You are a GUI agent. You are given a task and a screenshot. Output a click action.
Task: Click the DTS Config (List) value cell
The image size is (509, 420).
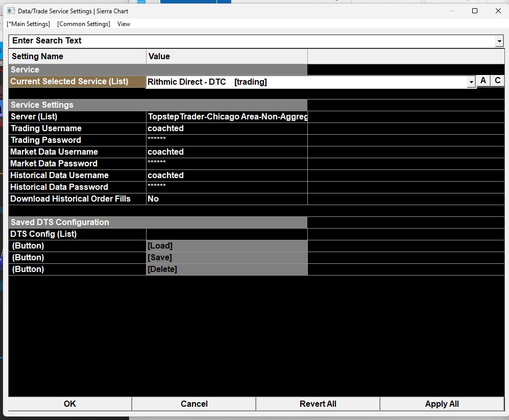[x=227, y=234]
